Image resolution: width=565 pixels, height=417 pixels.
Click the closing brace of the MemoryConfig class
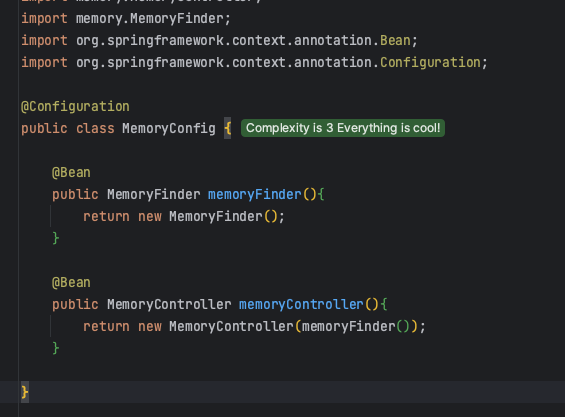(x=25, y=392)
